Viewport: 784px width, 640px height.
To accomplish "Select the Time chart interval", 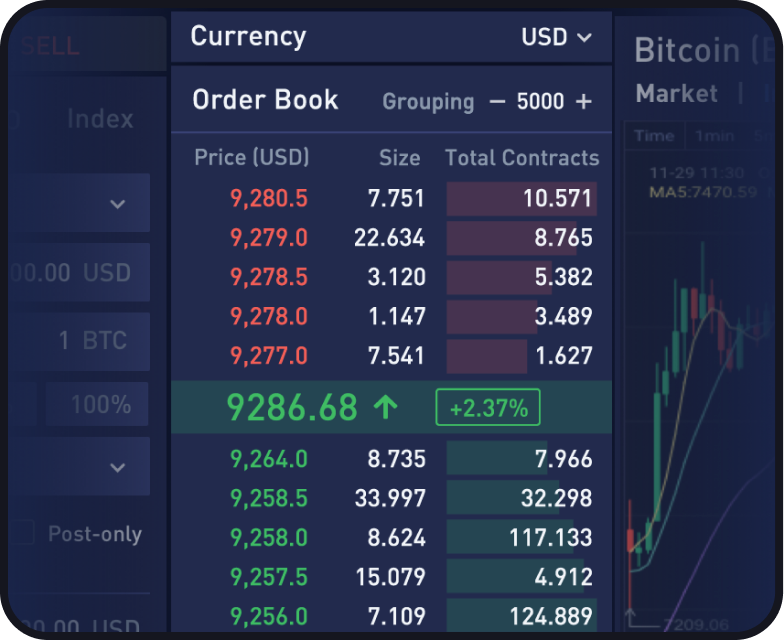I will (x=654, y=136).
